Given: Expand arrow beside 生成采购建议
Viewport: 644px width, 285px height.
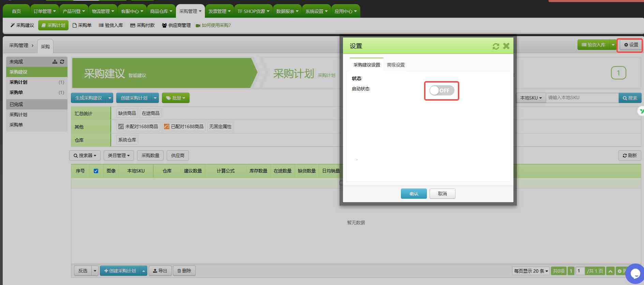Looking at the screenshot, I should 110,98.
